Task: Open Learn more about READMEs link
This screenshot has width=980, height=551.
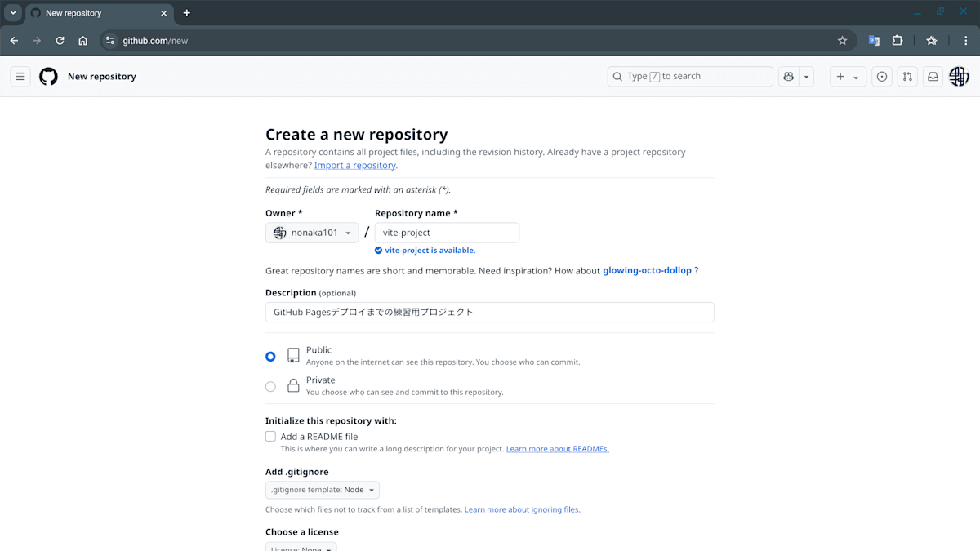Action: pos(558,449)
